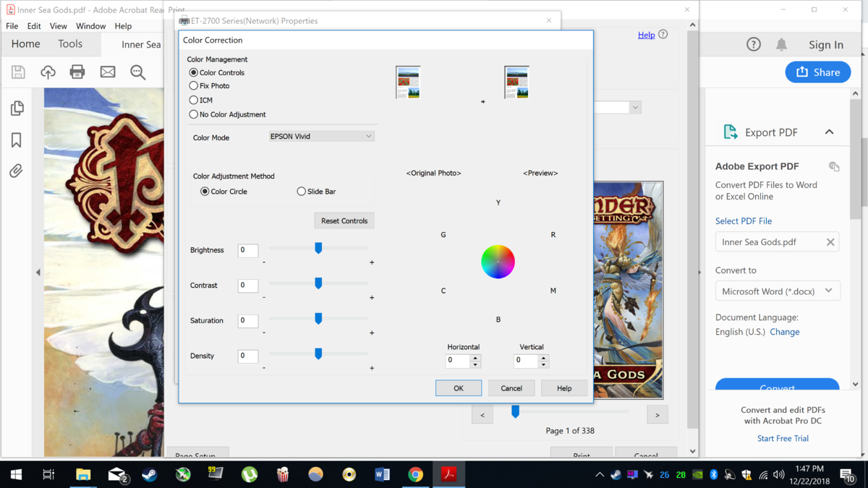Image resolution: width=868 pixels, height=488 pixels.
Task: Click the envelope email icon
Action: [108, 72]
